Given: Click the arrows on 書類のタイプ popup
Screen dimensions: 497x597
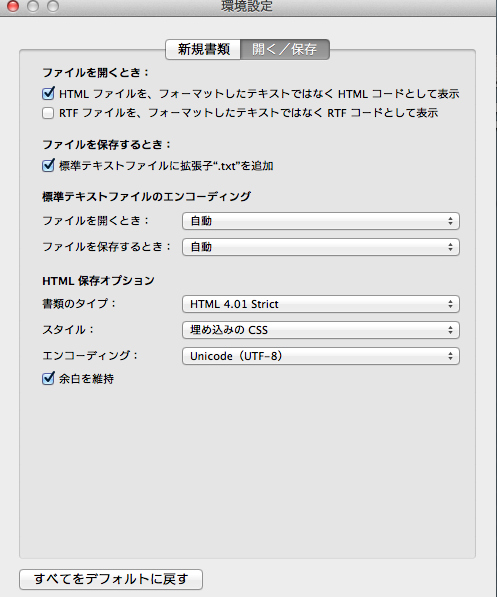Looking at the screenshot, I should (451, 304).
